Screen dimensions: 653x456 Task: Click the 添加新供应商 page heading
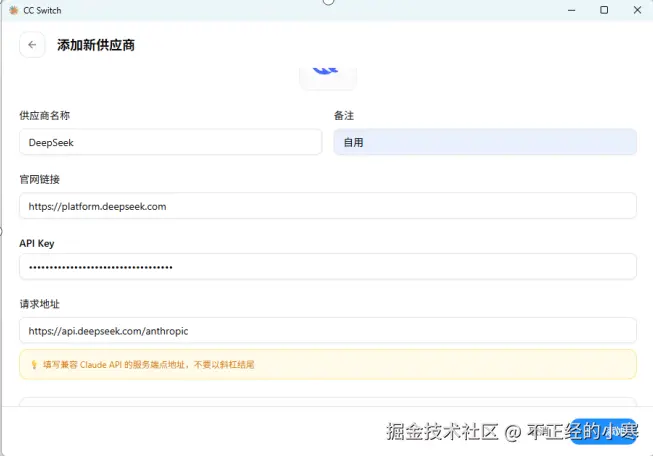coord(96,45)
